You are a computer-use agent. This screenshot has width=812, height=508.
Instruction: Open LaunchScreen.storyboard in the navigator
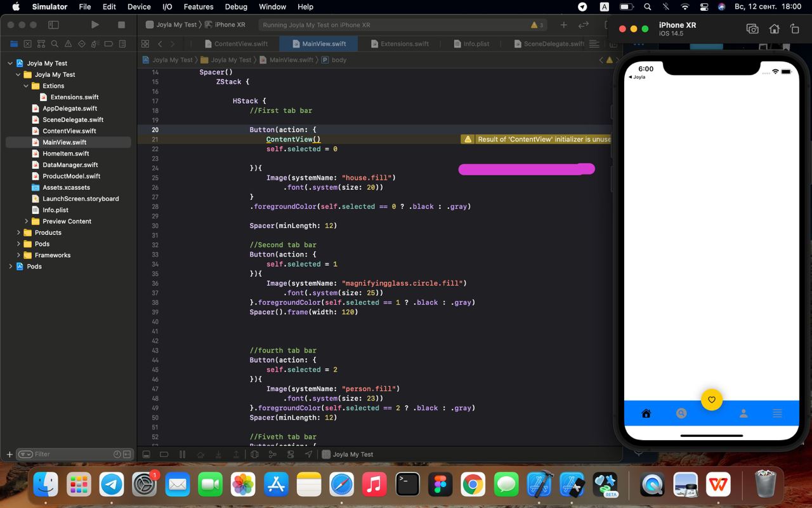tap(81, 199)
